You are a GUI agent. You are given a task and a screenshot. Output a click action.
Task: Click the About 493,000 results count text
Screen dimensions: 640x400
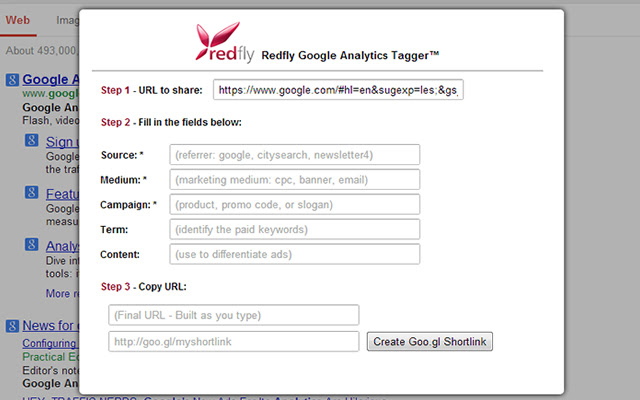(42, 51)
